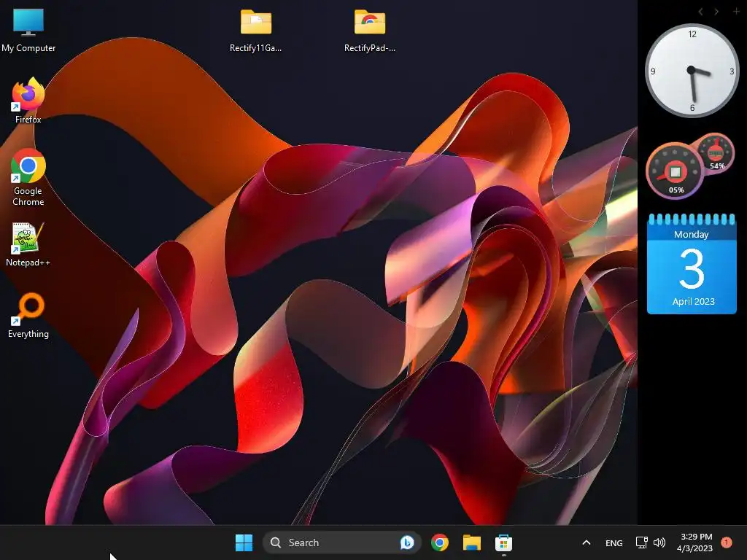The image size is (747, 560).
Task: Open Microsoft Store from the taskbar
Action: (503, 542)
